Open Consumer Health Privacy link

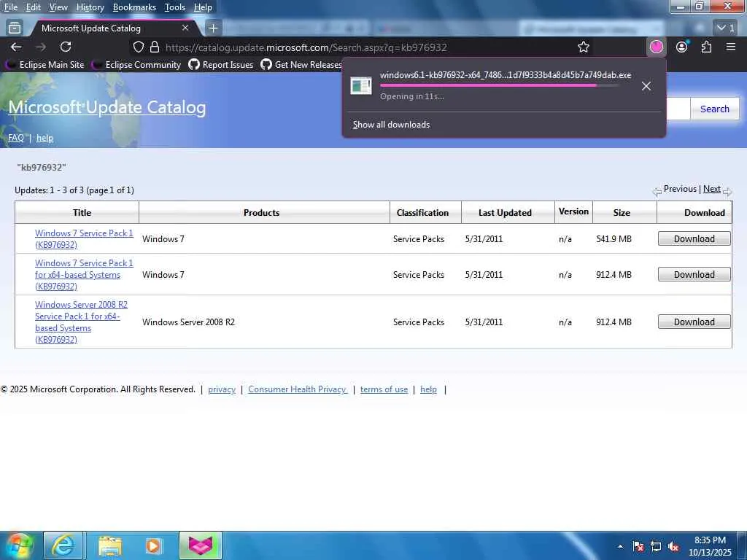coord(298,389)
